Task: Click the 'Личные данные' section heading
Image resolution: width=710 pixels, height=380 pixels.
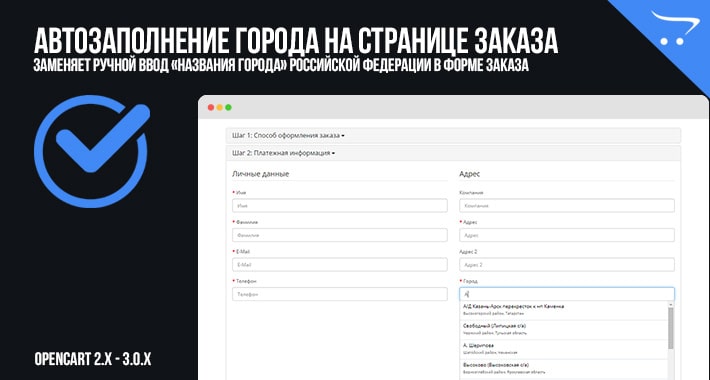Action: pos(260,174)
